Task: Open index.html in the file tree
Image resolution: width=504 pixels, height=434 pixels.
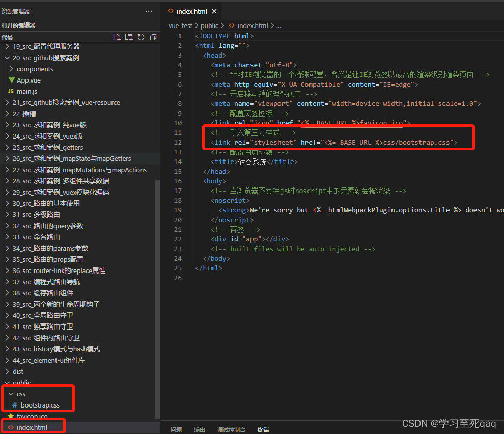Action: tap(32, 427)
